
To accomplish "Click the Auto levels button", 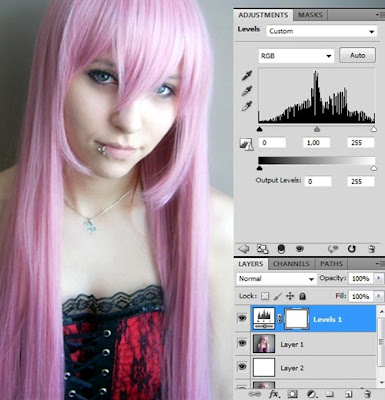I will coord(357,55).
